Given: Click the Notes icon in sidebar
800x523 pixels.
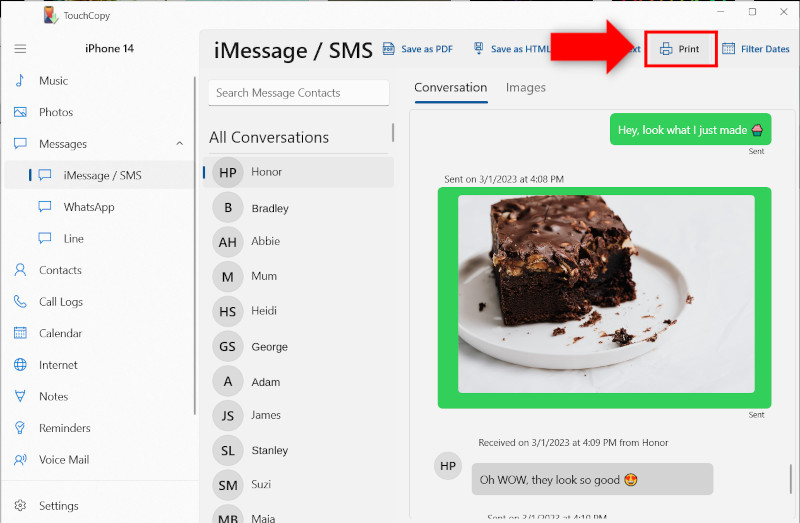Looking at the screenshot, I should click(x=20, y=396).
